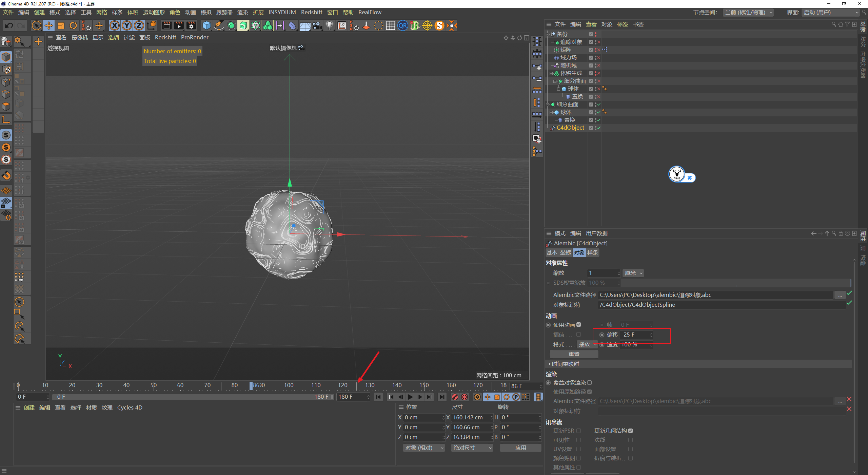Enable the 覆盖对象渲染 checkbox
This screenshot has width=868, height=475.
(x=590, y=382)
